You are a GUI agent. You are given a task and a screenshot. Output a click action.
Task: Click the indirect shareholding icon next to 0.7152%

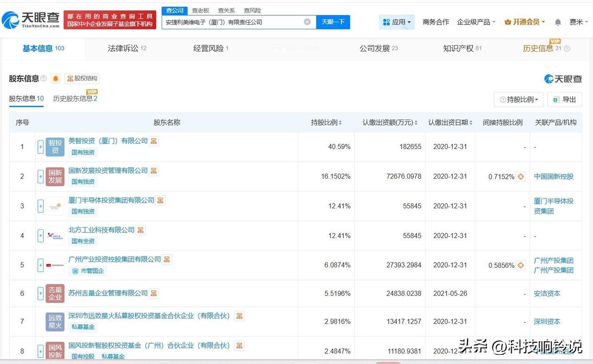[521, 176]
